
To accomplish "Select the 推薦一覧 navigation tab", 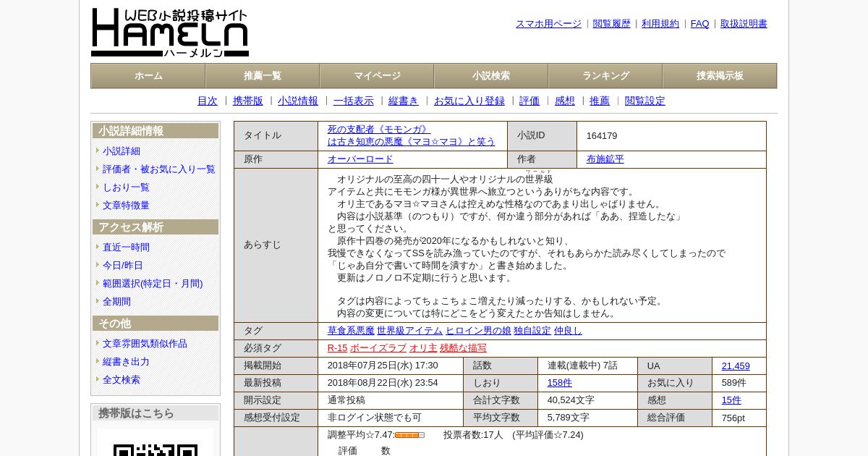I will tap(263, 76).
